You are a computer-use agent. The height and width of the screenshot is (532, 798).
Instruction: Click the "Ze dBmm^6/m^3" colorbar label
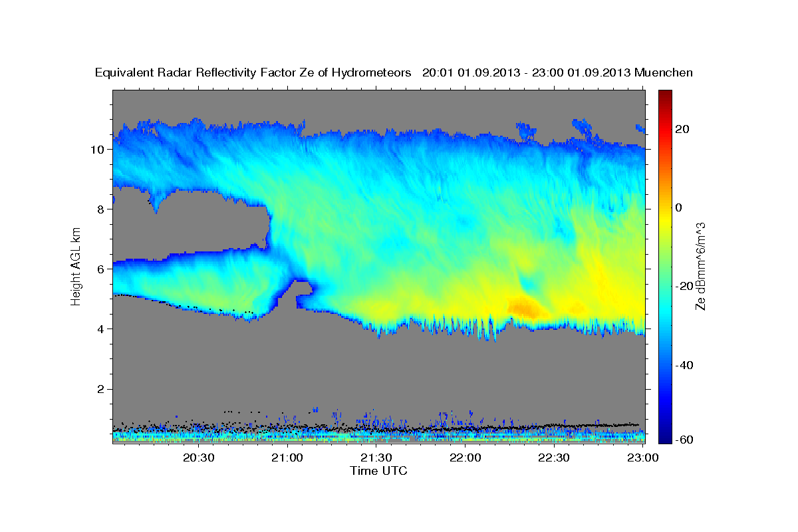[700, 267]
